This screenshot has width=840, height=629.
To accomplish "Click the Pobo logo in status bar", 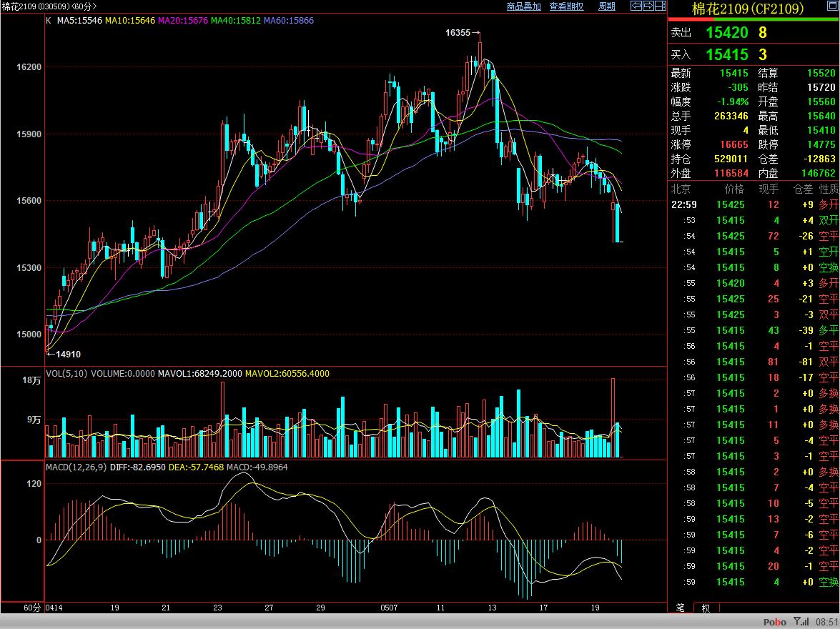I will coord(774,622).
